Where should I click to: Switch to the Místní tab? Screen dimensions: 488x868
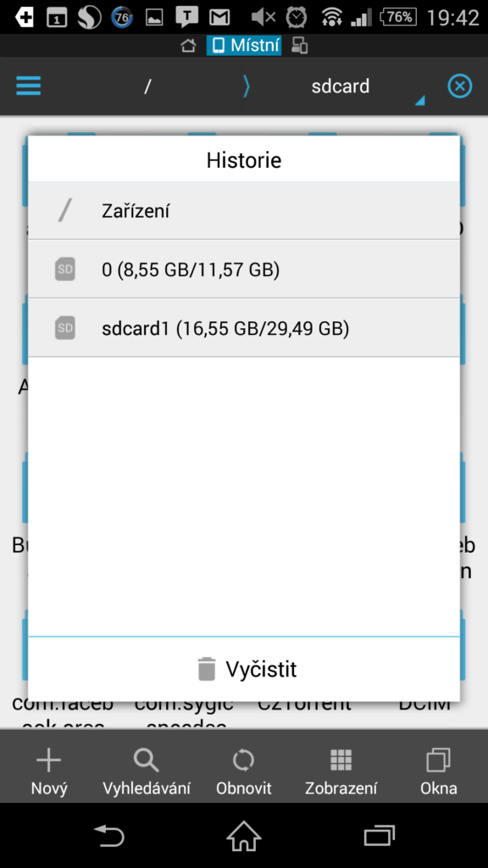[x=244, y=46]
